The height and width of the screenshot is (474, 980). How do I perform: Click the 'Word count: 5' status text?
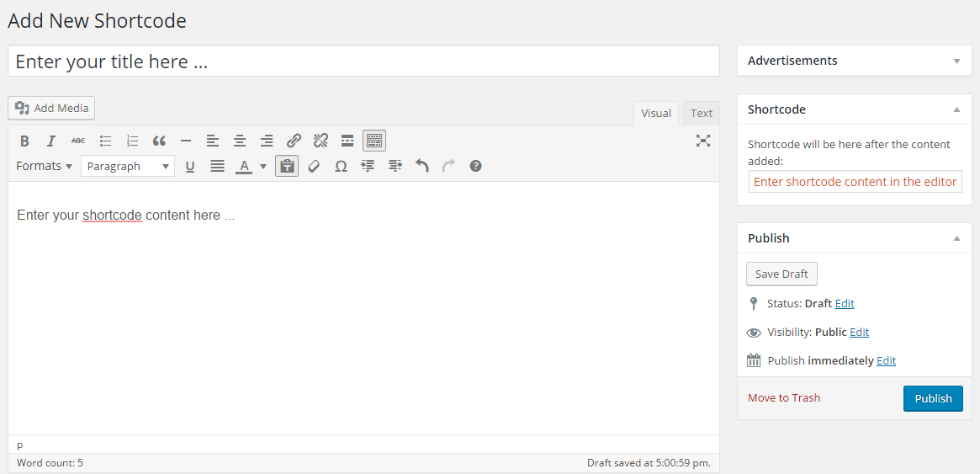pyautogui.click(x=50, y=463)
